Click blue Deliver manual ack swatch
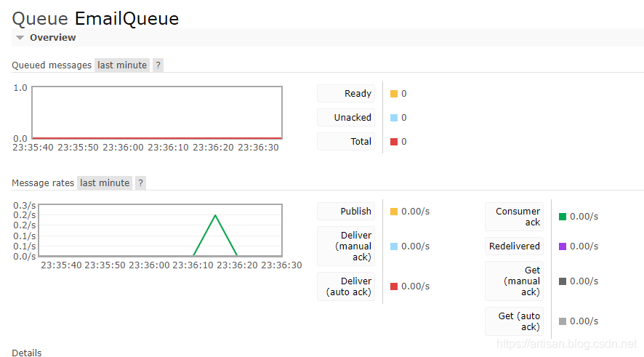The image size is (644, 357). tap(394, 246)
